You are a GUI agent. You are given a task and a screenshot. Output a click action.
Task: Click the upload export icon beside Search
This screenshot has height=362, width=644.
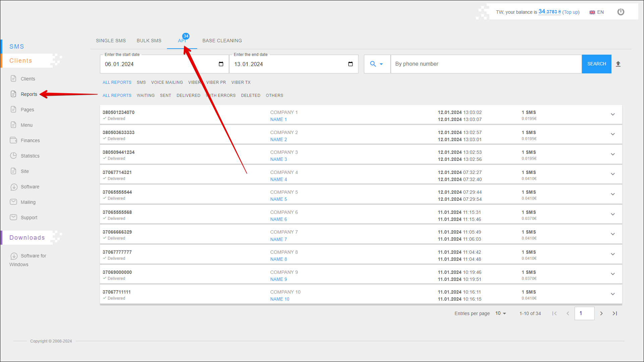[618, 64]
